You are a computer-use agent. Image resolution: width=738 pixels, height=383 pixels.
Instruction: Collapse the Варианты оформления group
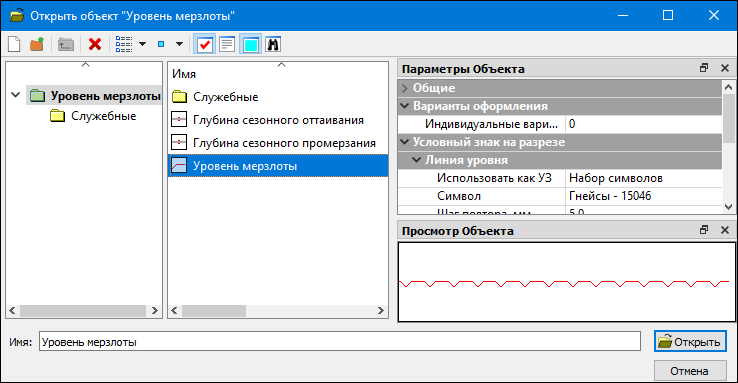click(x=404, y=106)
